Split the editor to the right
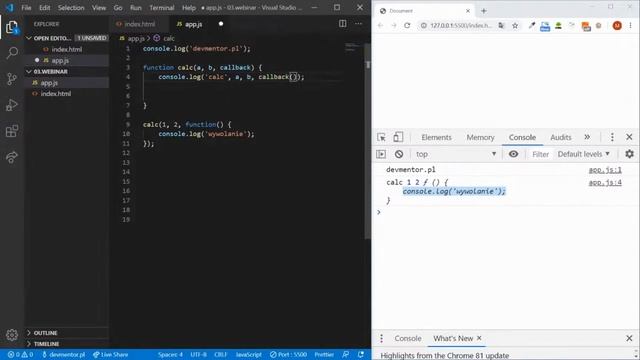640x360 pixels. pos(342,24)
